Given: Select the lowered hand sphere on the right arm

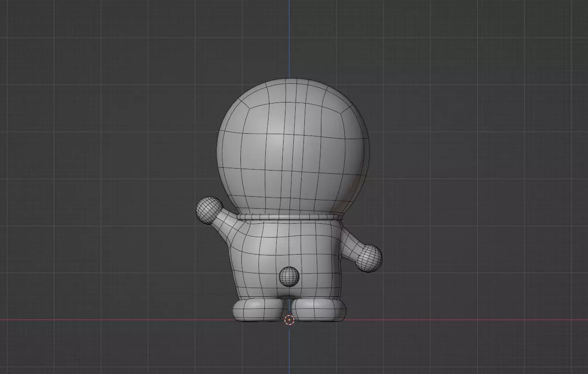Looking at the screenshot, I should coord(369,258).
